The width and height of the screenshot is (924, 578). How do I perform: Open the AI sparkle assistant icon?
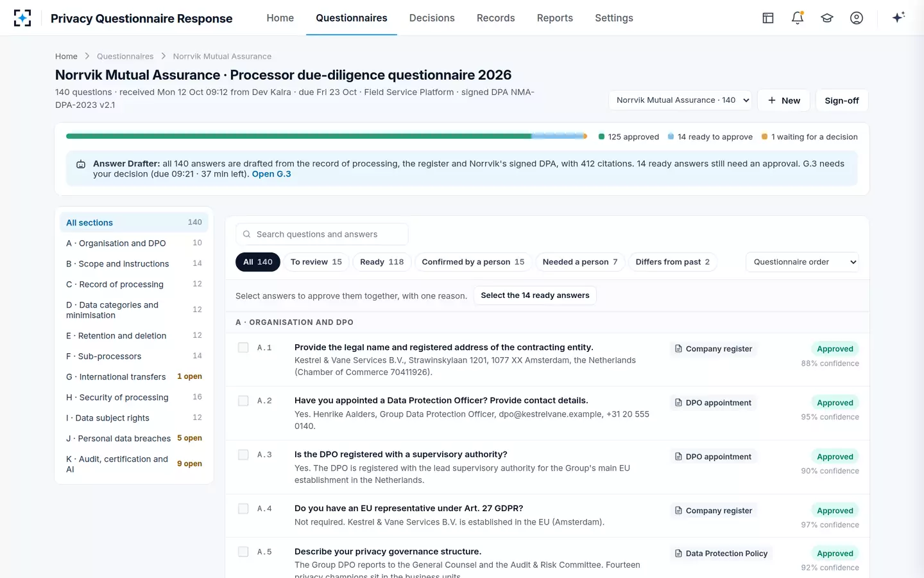[x=898, y=17]
